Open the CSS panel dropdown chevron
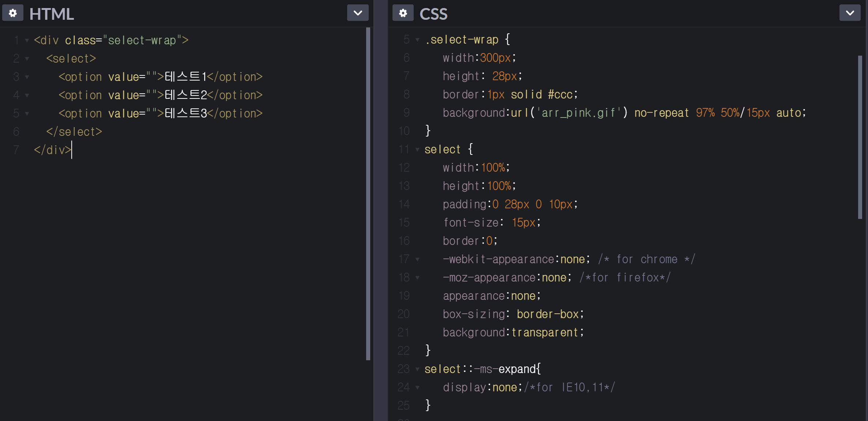Viewport: 868px width, 421px height. (850, 13)
